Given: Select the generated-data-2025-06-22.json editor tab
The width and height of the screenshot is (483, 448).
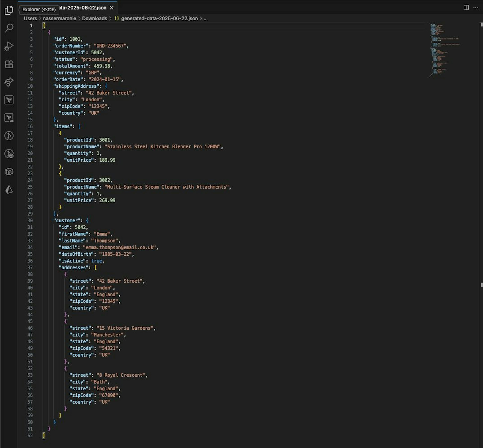Looking at the screenshot, I should pyautogui.click(x=83, y=8).
